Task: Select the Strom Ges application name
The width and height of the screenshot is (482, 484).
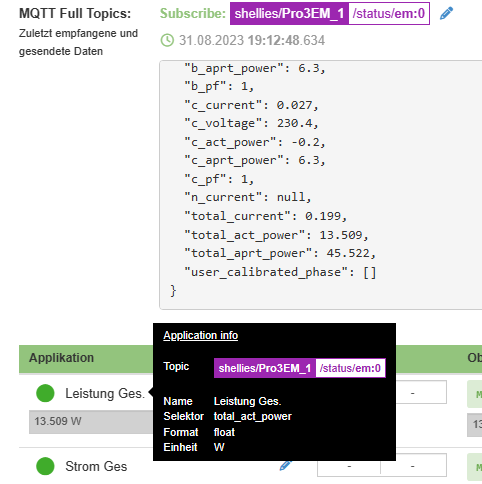Action: click(x=96, y=466)
